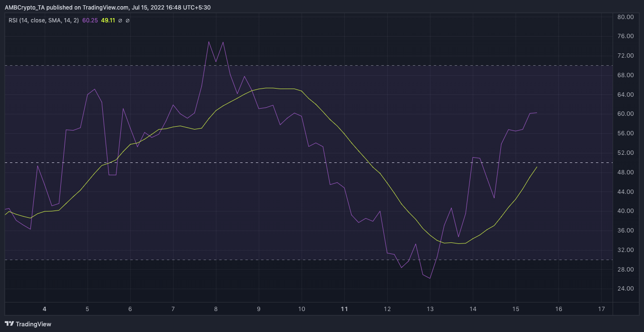The image size is (644, 332).
Task: Click date label 5 on time axis
Action: point(88,309)
